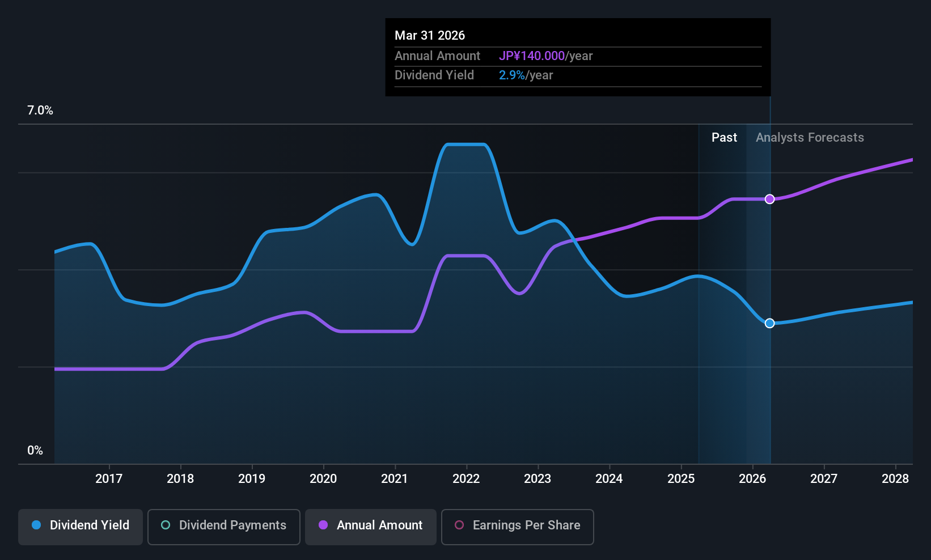
Task: Click the 7.0% y-axis label
Action: [40, 111]
